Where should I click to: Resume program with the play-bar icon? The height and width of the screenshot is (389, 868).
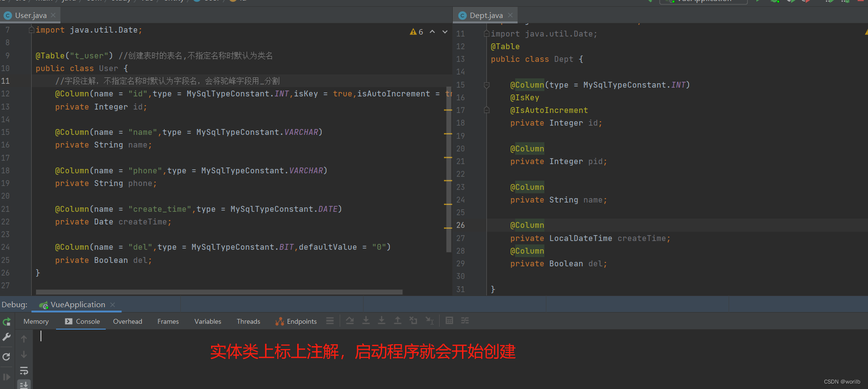pyautogui.click(x=7, y=377)
